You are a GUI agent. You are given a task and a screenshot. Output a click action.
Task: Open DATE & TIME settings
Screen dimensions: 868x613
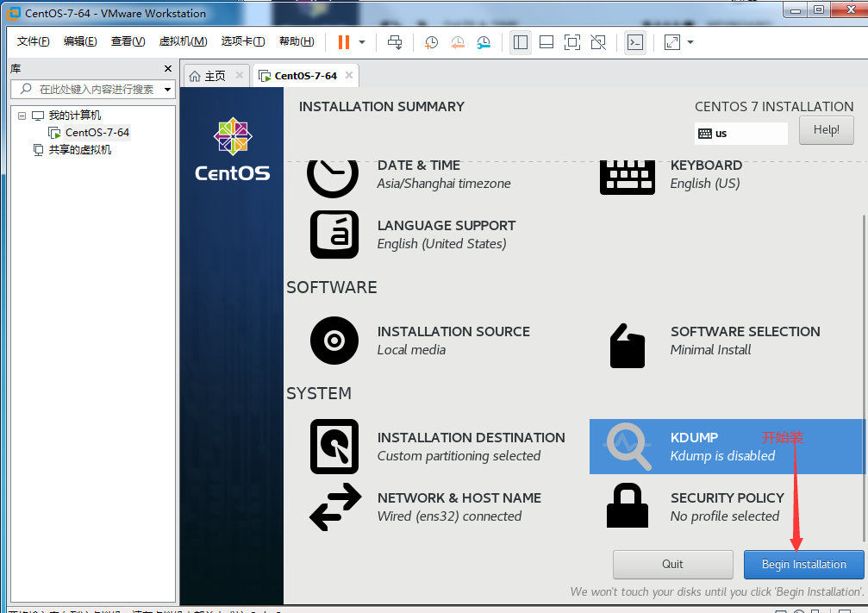444,174
